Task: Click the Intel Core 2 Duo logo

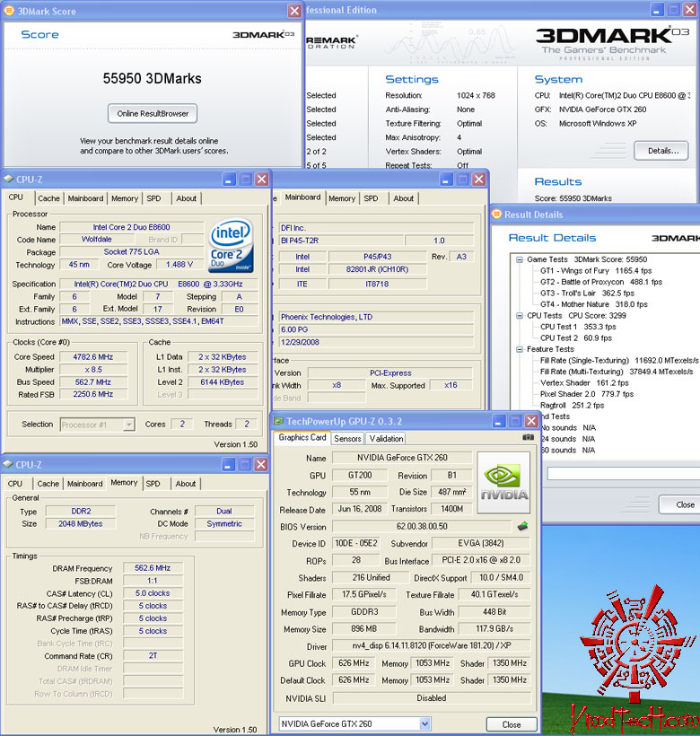Action: click(231, 245)
